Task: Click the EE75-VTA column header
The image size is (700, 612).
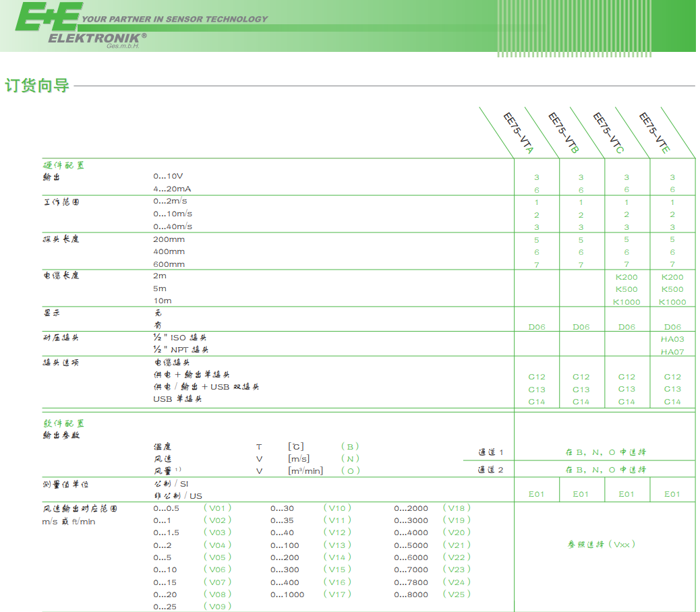Action: (x=519, y=133)
